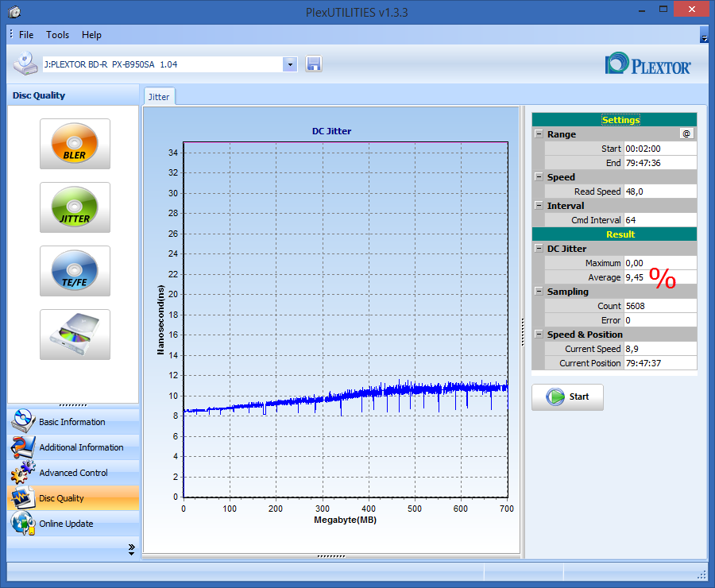Open the File menu
Screen dimensions: 715x588
point(26,35)
